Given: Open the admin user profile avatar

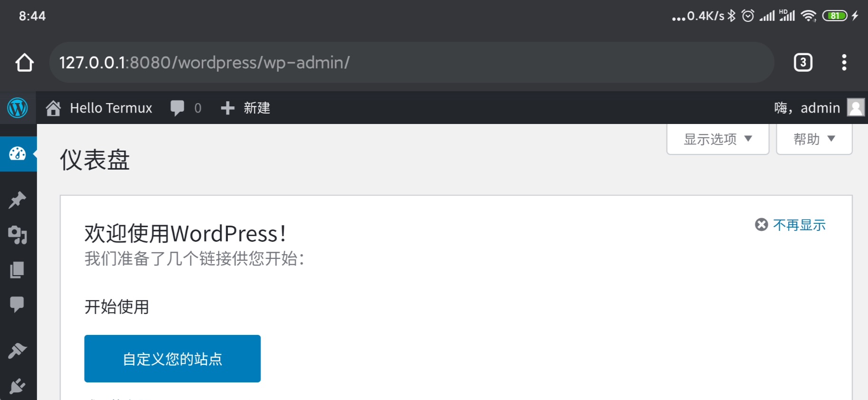Looking at the screenshot, I should pyautogui.click(x=856, y=107).
